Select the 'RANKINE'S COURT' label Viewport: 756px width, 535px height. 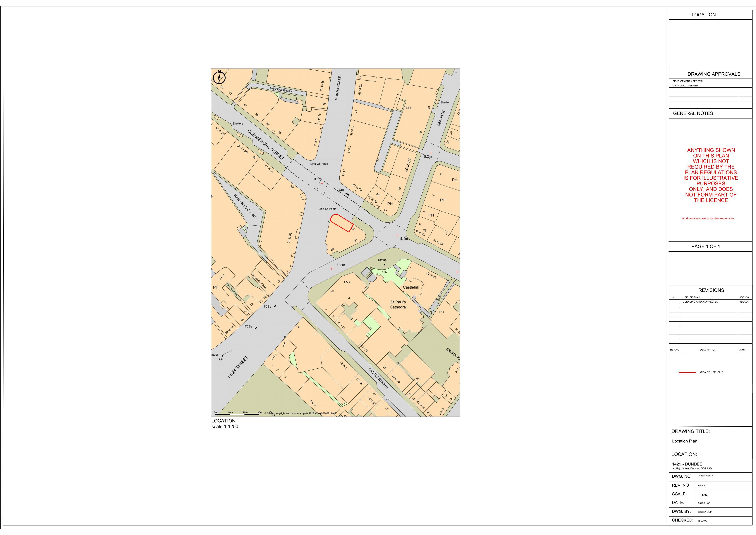click(x=245, y=206)
